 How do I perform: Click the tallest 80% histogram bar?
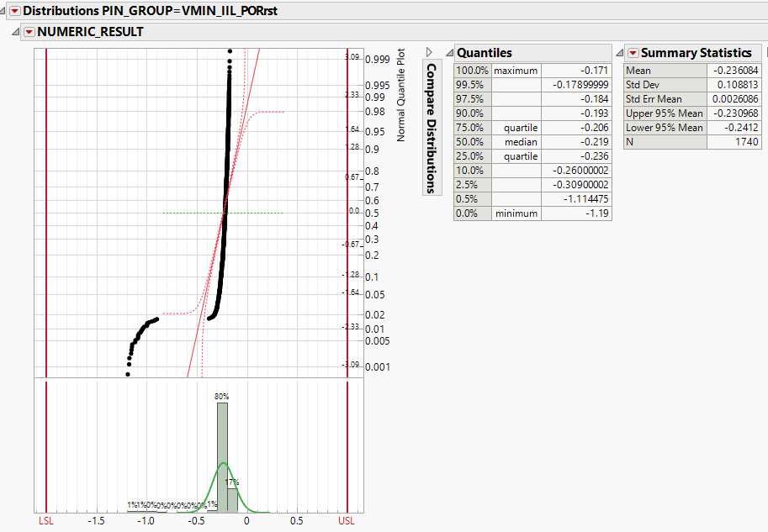coord(222,429)
